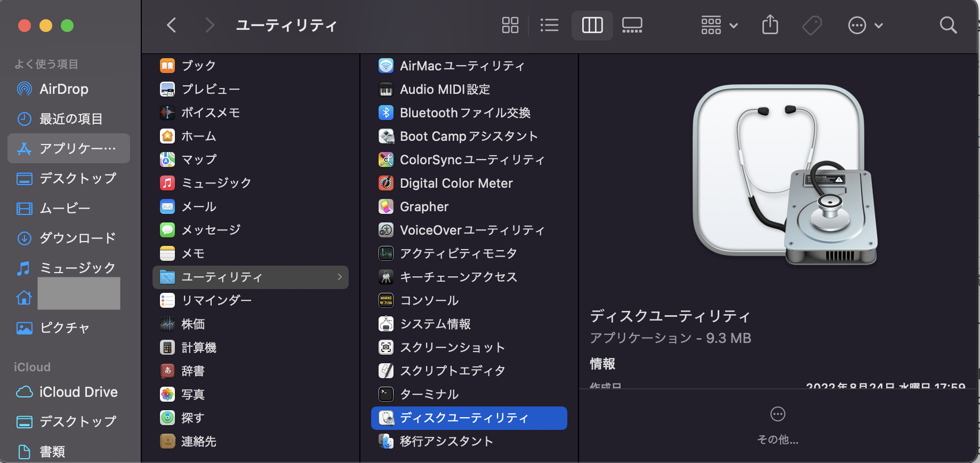
Task: Select the メール app icon
Action: click(167, 206)
